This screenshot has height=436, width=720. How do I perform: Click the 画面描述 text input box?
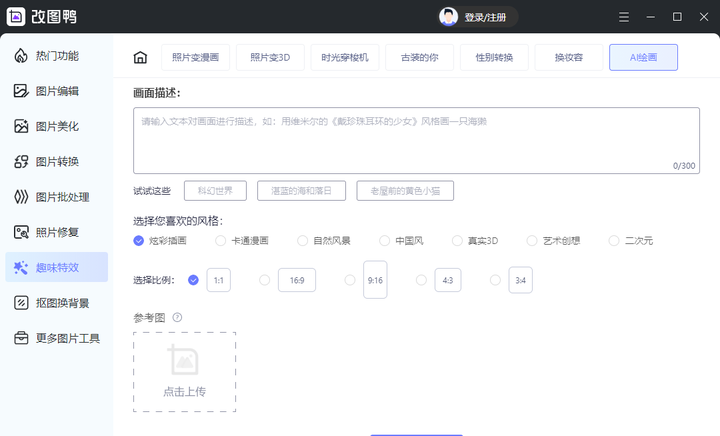(x=416, y=140)
